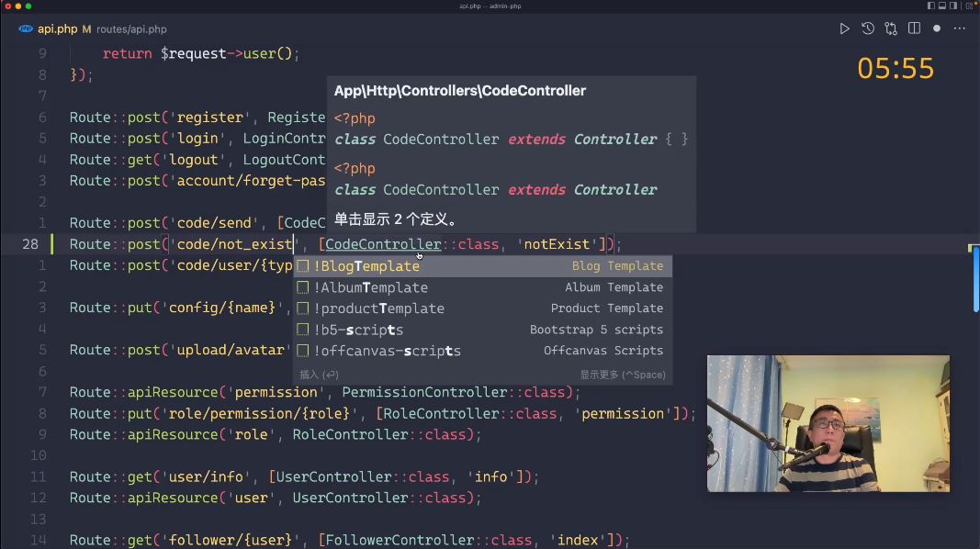This screenshot has width=980, height=549.
Task: Select the api.php editor tab
Action: coord(58,28)
